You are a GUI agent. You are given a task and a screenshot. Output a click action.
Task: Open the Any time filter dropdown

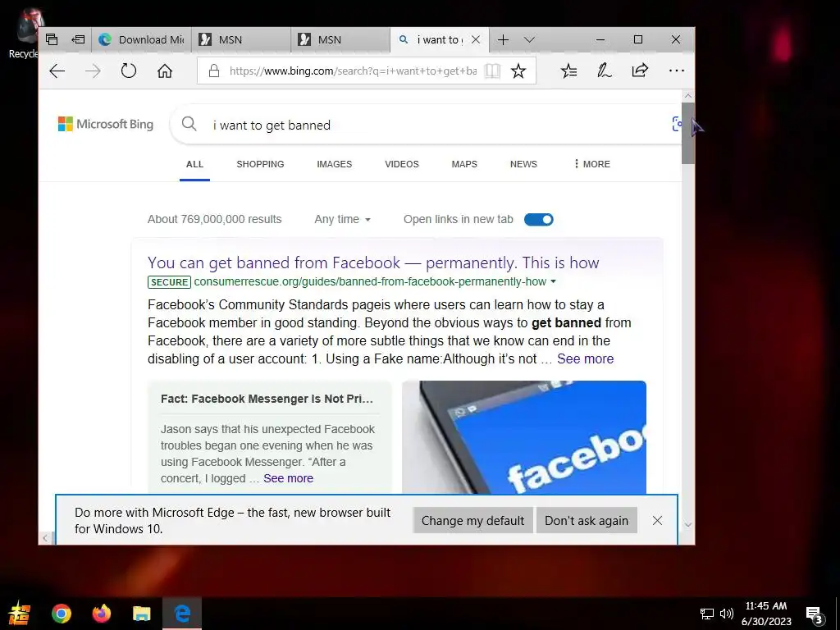click(x=342, y=219)
